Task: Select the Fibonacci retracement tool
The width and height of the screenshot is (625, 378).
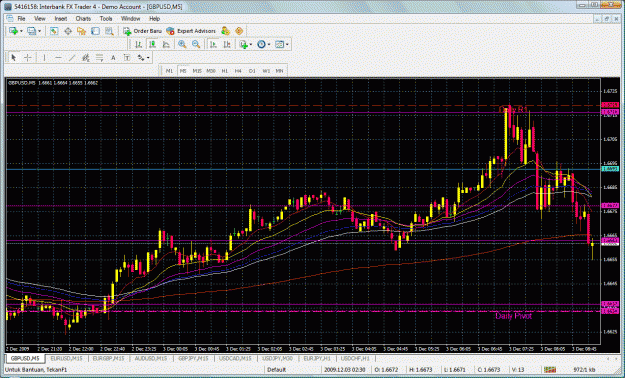Action: point(99,58)
